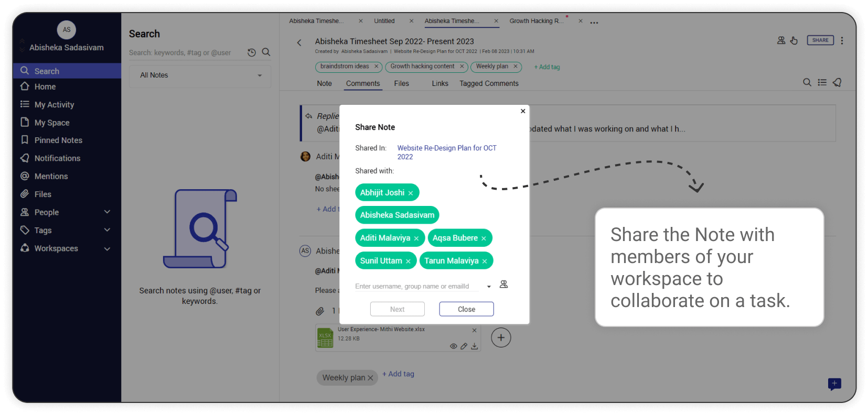The height and width of the screenshot is (415, 868).
Task: Open the group members icon in Share Note dialog
Action: [x=503, y=285]
